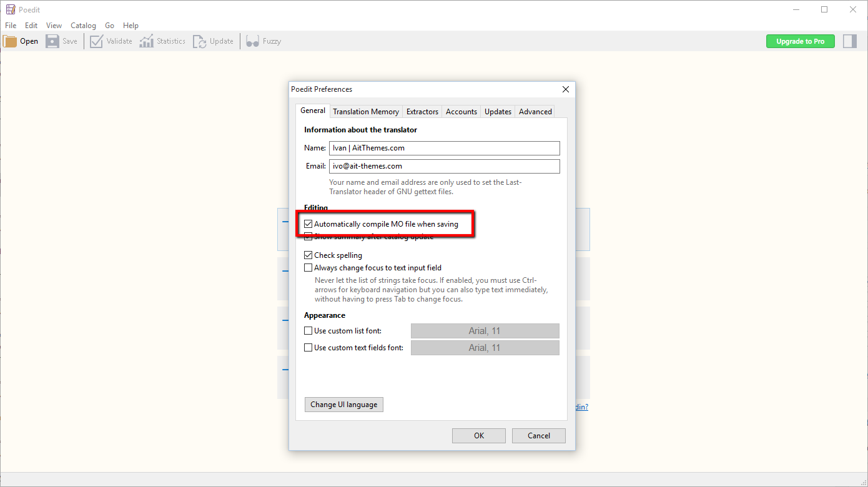Disable automatically compile MO file when saving
The height and width of the screenshot is (487, 868).
coord(308,224)
